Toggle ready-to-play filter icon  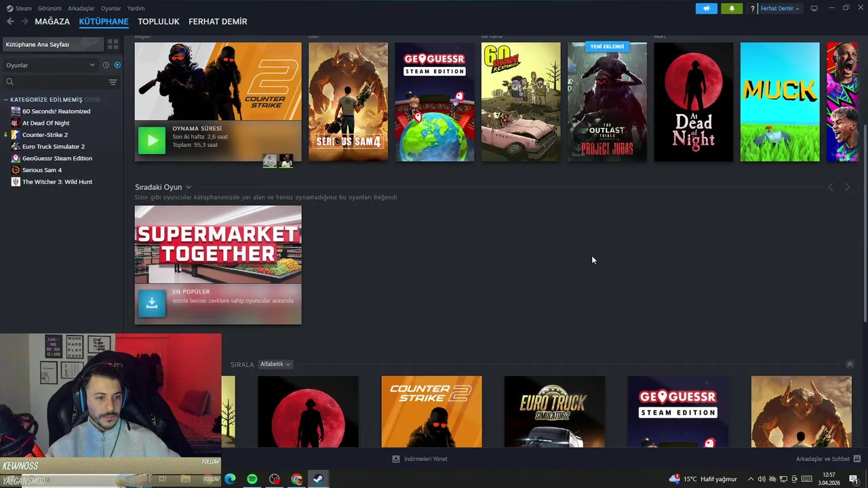pyautogui.click(x=117, y=65)
